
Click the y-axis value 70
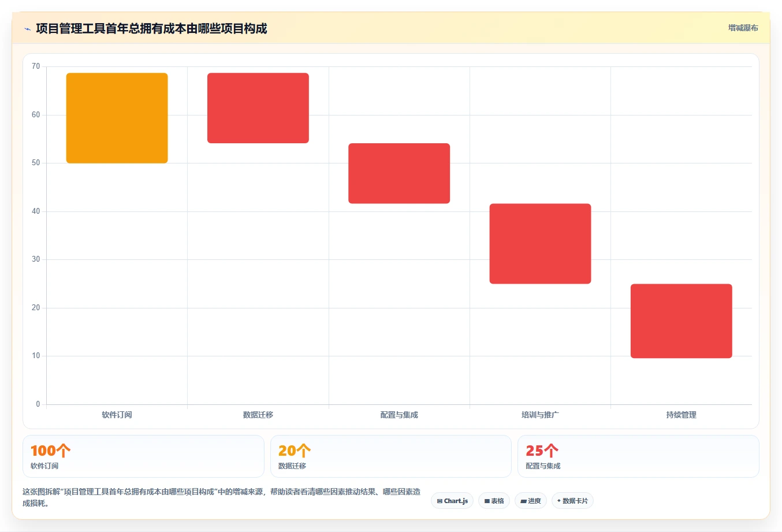click(36, 66)
